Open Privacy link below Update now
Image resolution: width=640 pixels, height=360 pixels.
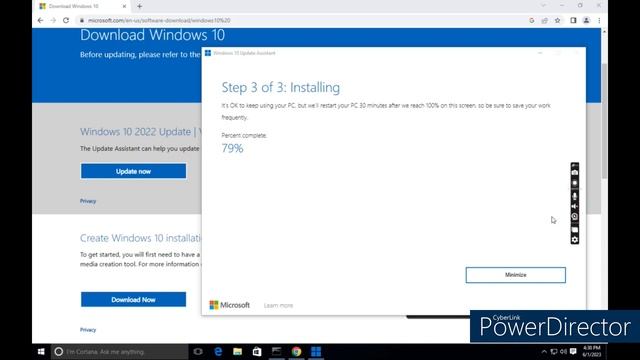click(x=88, y=201)
